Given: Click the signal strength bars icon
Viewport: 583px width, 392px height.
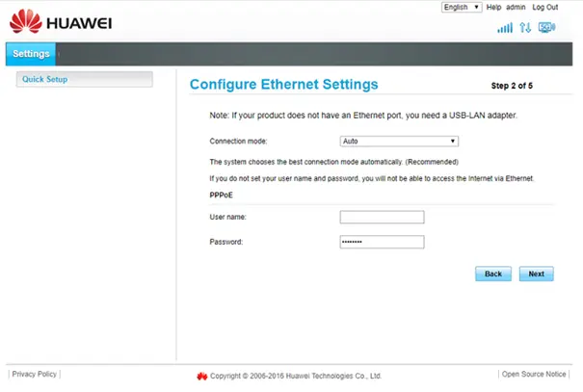Looking at the screenshot, I should tap(505, 28).
